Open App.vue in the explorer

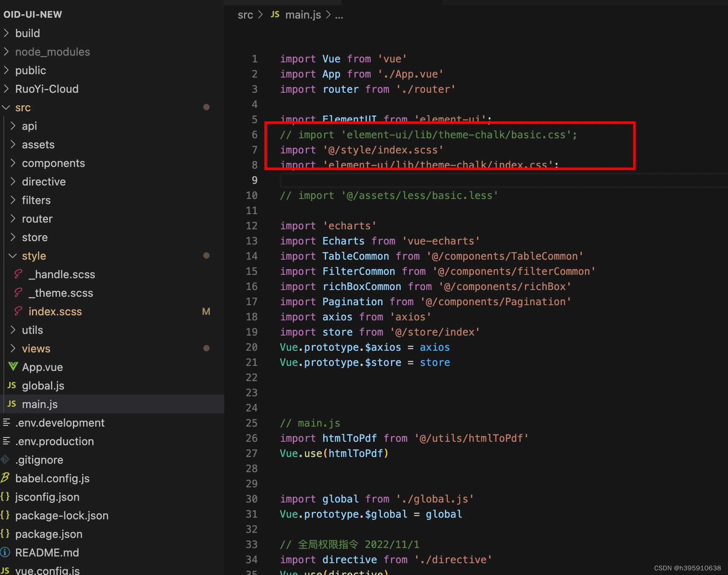[42, 367]
